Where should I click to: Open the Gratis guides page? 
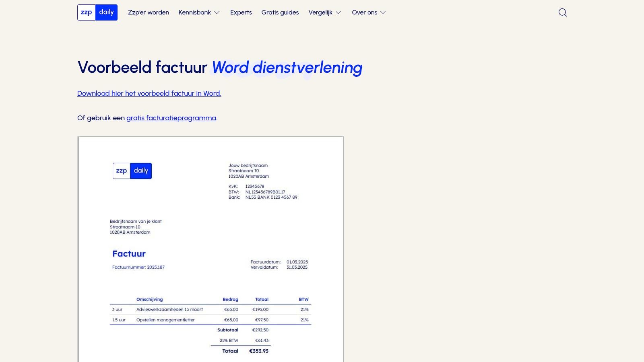(x=280, y=12)
